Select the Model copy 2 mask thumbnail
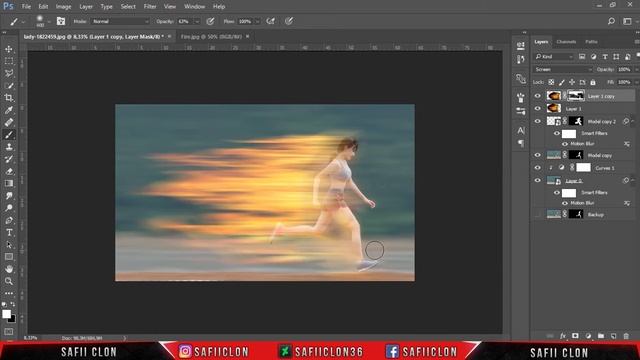This screenshot has height=360, width=640. click(x=576, y=121)
